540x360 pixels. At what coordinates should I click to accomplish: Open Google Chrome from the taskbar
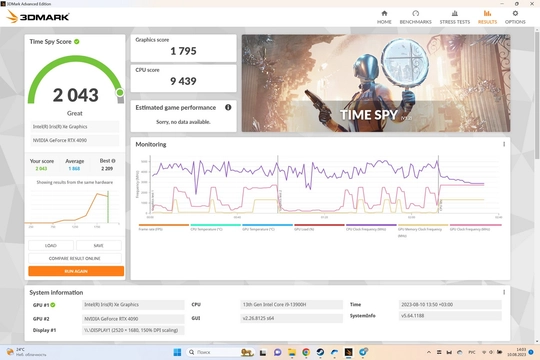(306, 352)
